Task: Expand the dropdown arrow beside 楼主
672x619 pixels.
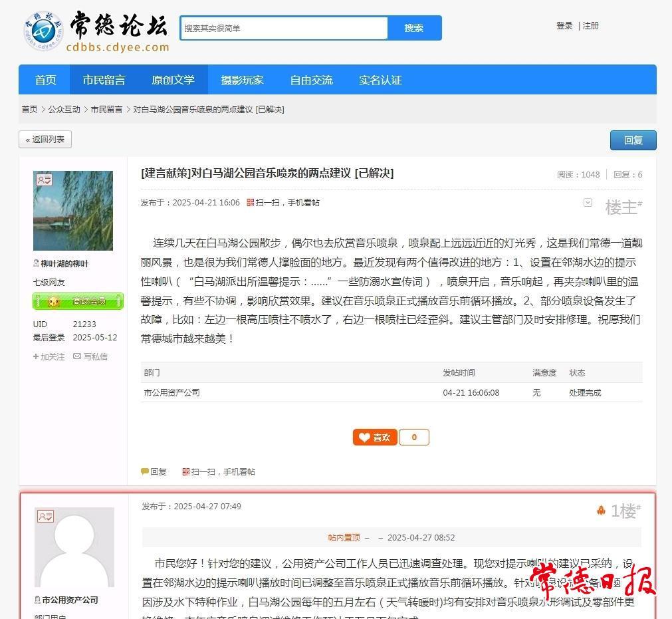Action: 588,203
